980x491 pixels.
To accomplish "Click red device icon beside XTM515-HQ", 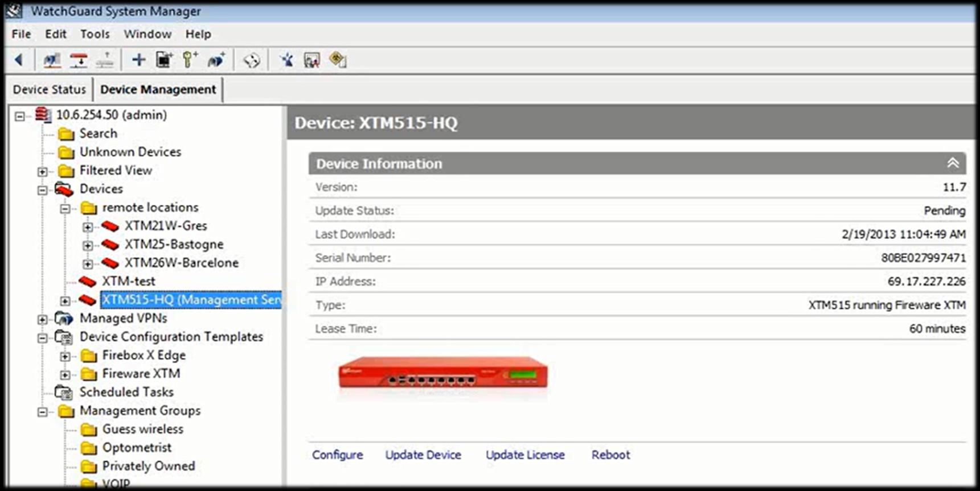I will click(87, 300).
